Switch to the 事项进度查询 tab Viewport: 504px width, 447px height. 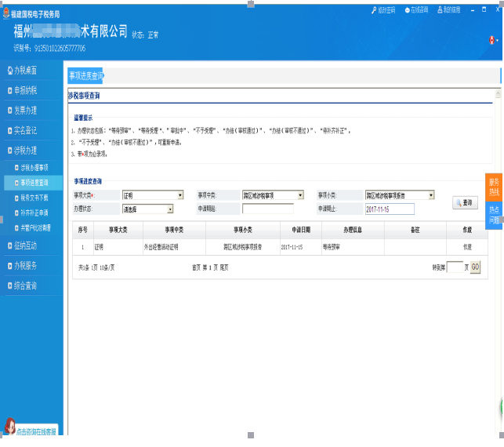tap(85, 76)
